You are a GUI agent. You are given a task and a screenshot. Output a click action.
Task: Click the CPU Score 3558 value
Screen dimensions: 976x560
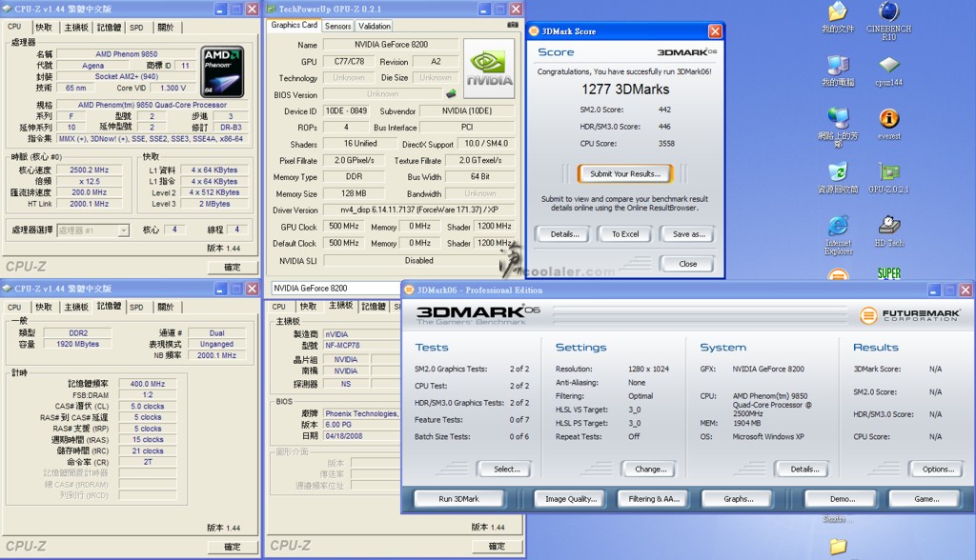(666, 143)
